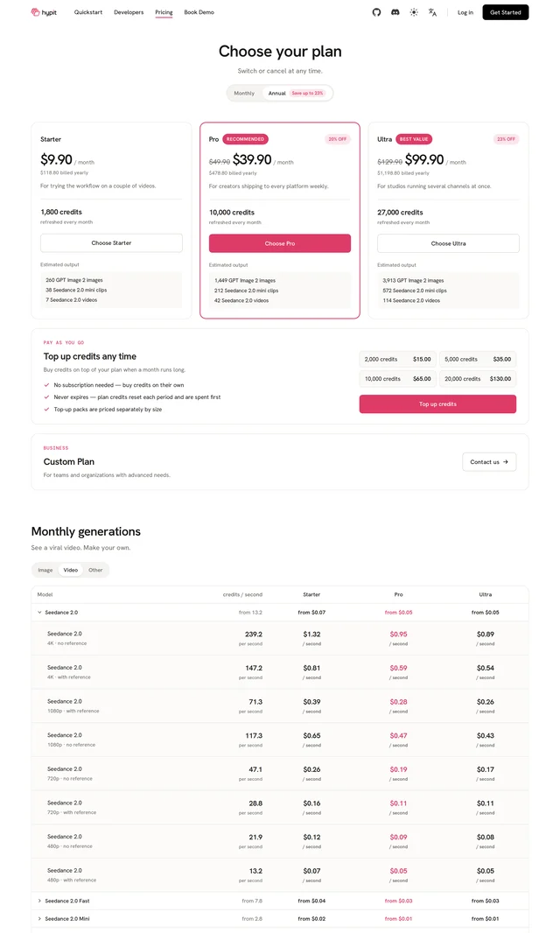Switch to the Other generations tab
Image resolution: width=560 pixels, height=933 pixels.
pyautogui.click(x=95, y=570)
